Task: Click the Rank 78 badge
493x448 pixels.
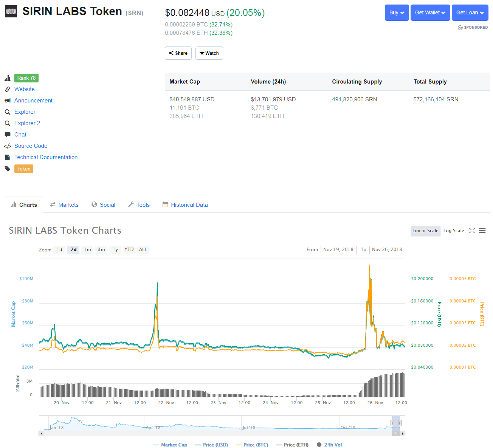Action: point(26,78)
